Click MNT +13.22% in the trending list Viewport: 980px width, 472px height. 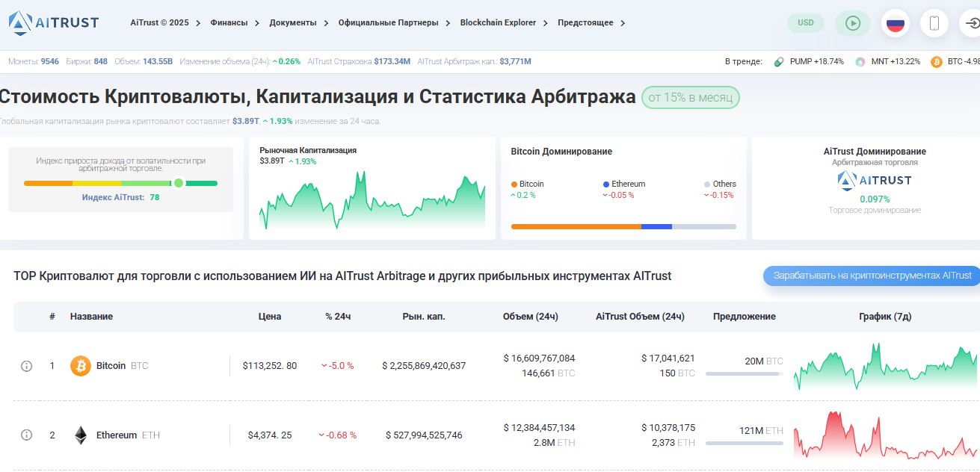(x=896, y=62)
